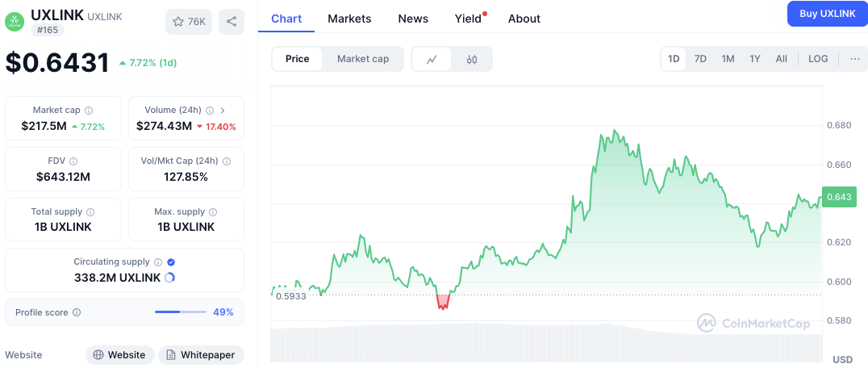Switch to candlestick chart view icon
The height and width of the screenshot is (368, 868).
point(472,59)
